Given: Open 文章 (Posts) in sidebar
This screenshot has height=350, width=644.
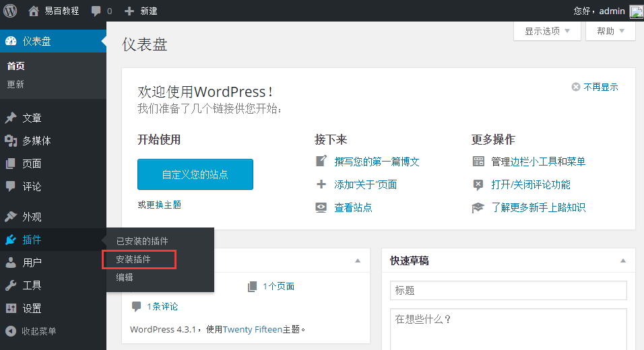Looking at the screenshot, I should point(32,118).
